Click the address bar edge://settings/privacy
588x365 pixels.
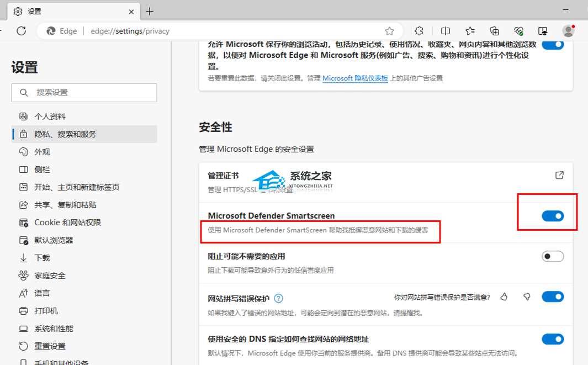click(130, 31)
